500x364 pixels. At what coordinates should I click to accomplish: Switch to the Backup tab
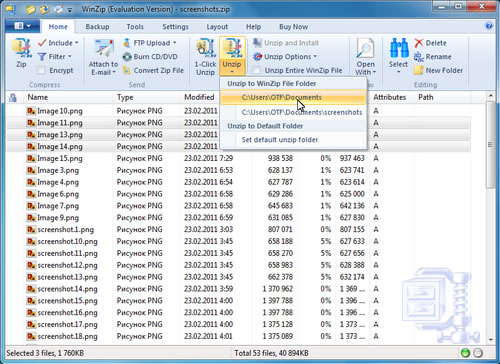point(97,27)
